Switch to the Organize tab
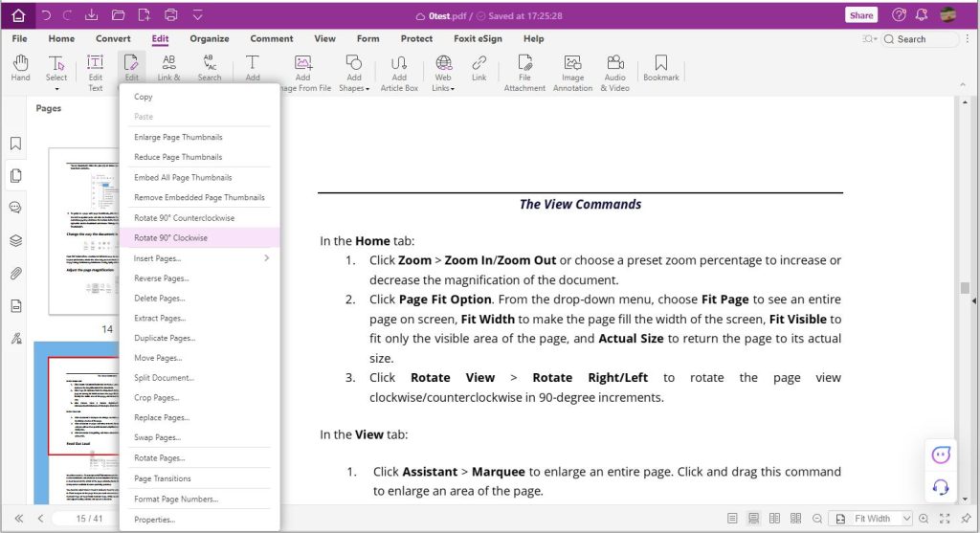980x533 pixels. 210,38
